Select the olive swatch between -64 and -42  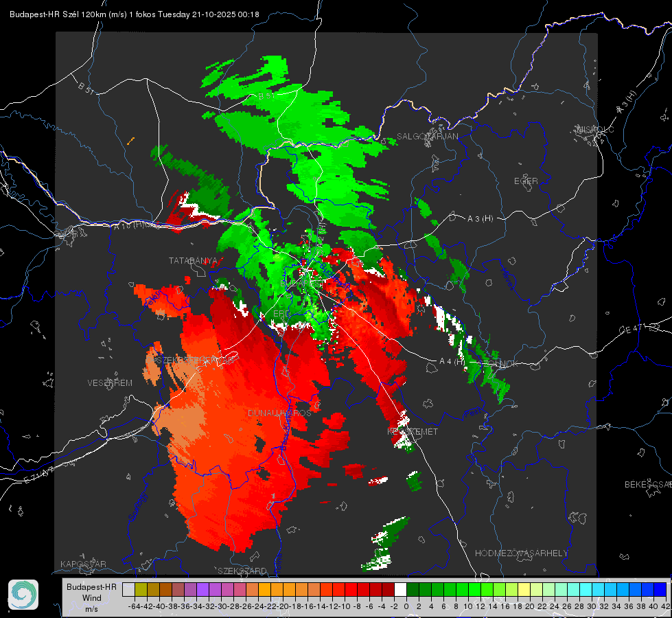point(141,589)
